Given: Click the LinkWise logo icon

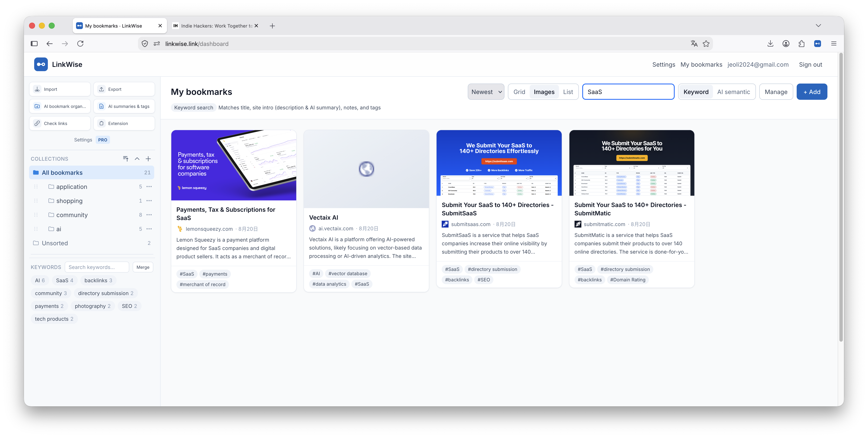Looking at the screenshot, I should click(41, 64).
